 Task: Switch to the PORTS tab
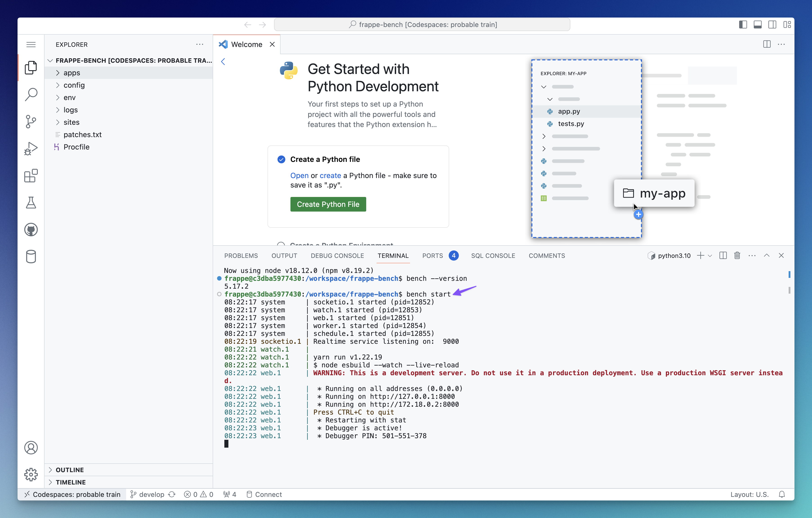440,256
